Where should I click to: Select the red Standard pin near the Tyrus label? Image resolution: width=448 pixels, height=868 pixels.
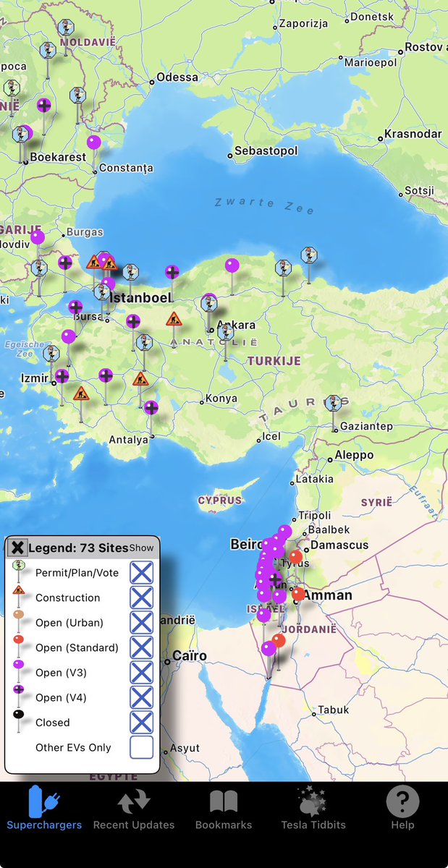click(295, 556)
